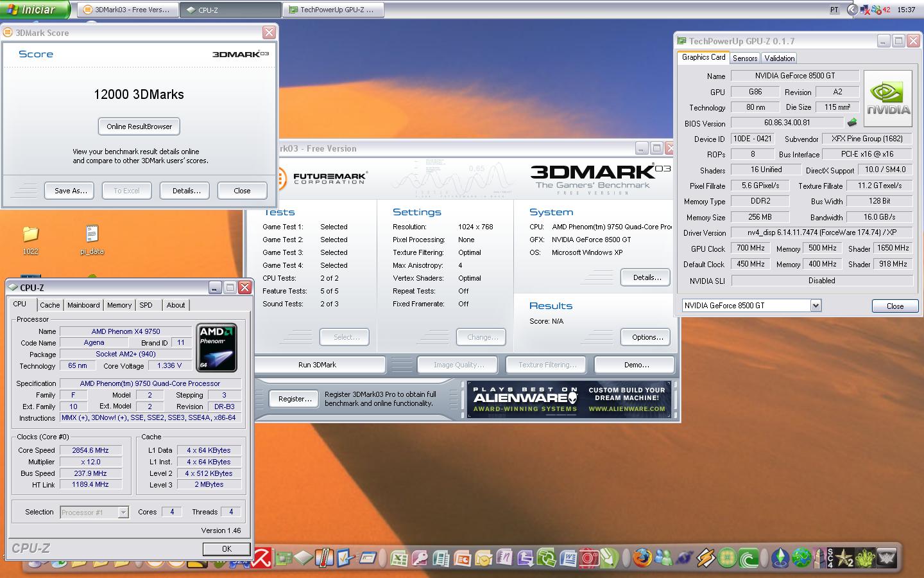Image resolution: width=924 pixels, height=578 pixels.
Task: Click the GPU-Z Close button
Action: point(894,306)
